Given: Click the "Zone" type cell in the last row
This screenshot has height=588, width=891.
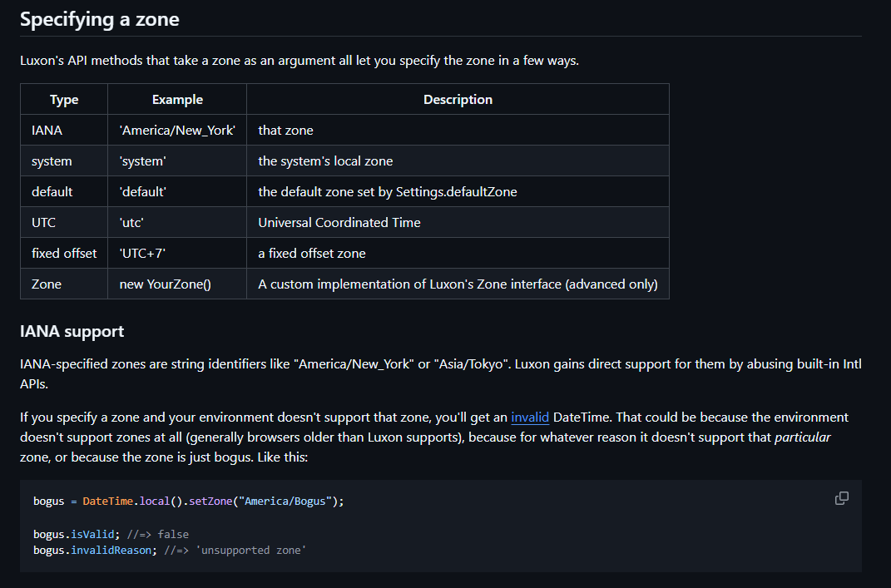Looking at the screenshot, I should [x=47, y=284].
